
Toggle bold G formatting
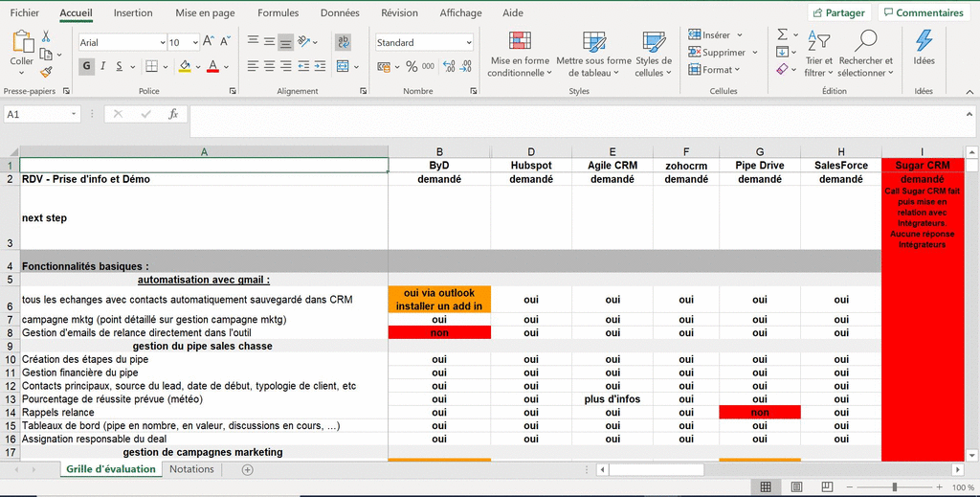pyautogui.click(x=86, y=66)
